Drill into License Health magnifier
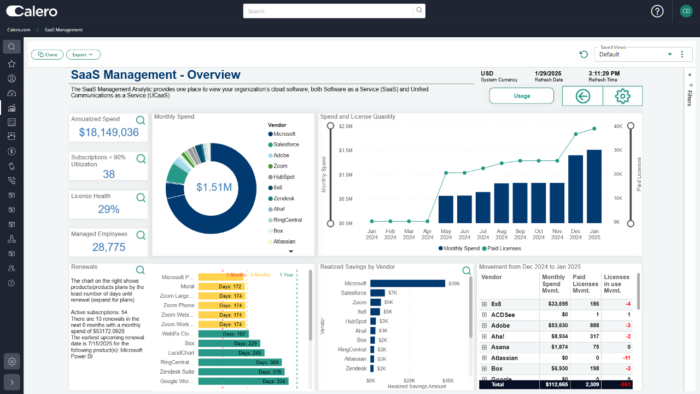 click(141, 198)
